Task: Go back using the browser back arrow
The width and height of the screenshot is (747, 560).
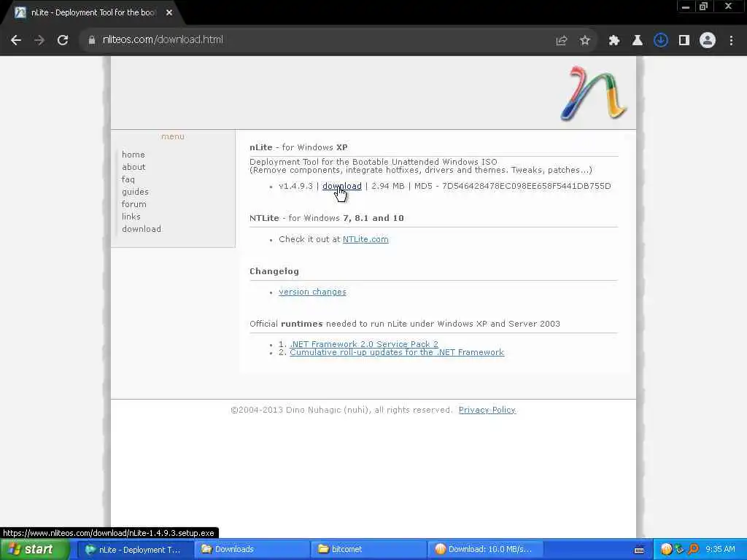Action: tap(16, 40)
